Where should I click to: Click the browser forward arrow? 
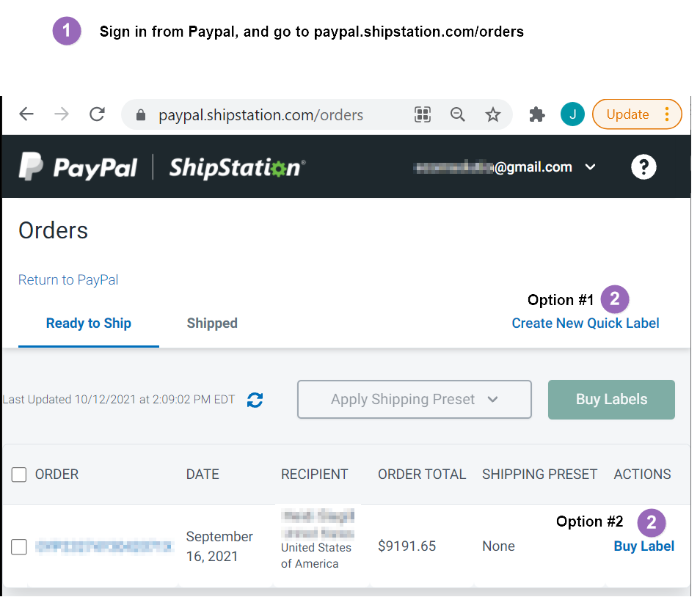[x=62, y=114]
